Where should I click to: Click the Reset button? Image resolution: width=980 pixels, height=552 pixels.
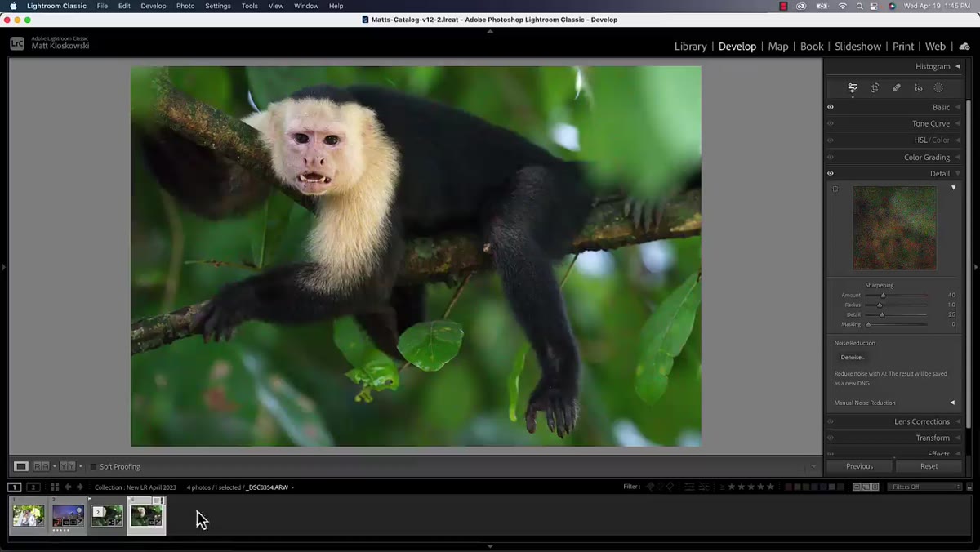pyautogui.click(x=929, y=466)
